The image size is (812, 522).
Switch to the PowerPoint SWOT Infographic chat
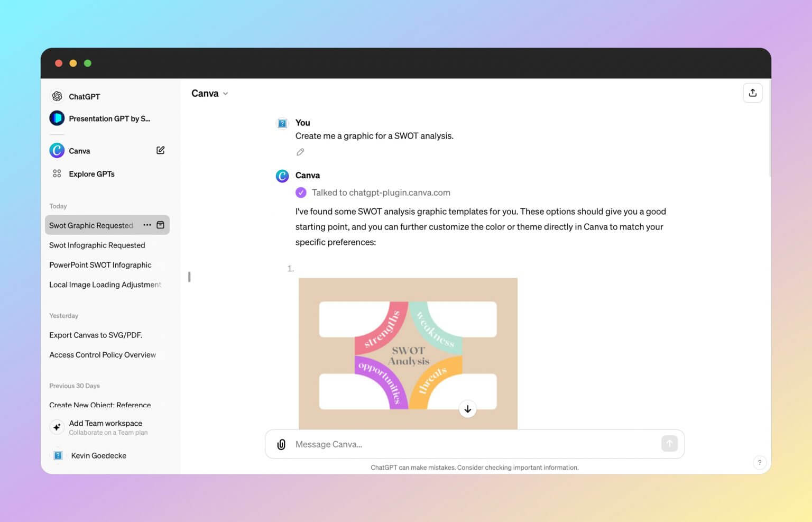coord(100,264)
